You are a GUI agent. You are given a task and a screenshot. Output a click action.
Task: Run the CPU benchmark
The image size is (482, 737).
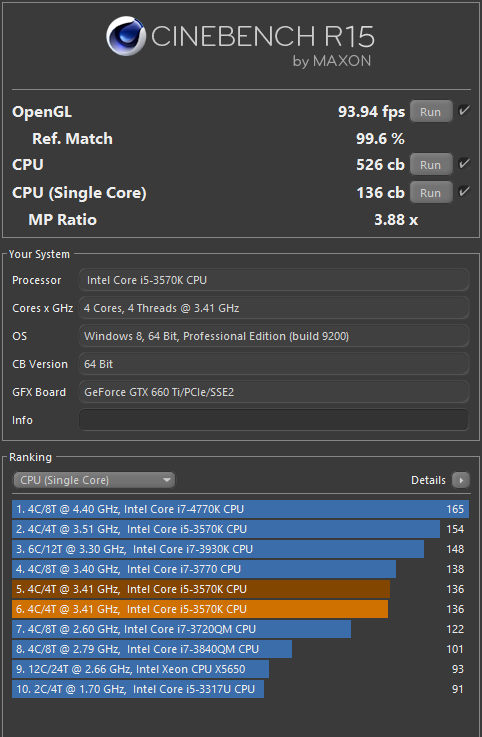point(430,165)
